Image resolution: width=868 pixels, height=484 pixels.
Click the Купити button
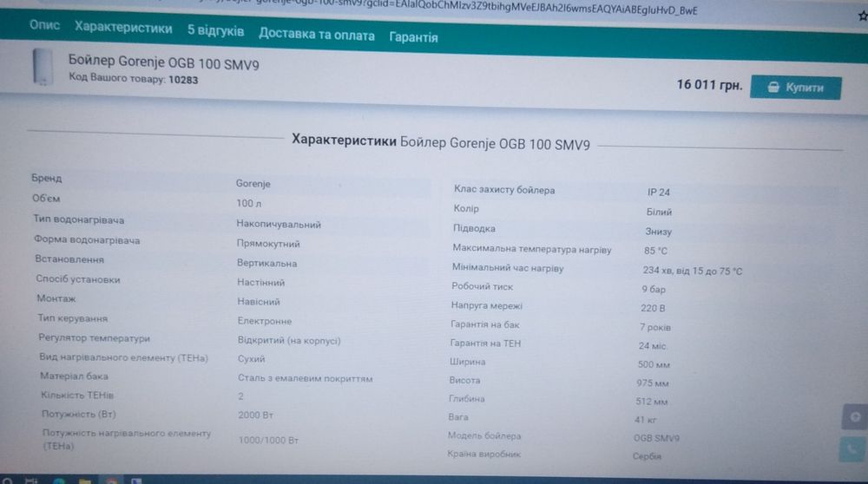[x=795, y=88]
